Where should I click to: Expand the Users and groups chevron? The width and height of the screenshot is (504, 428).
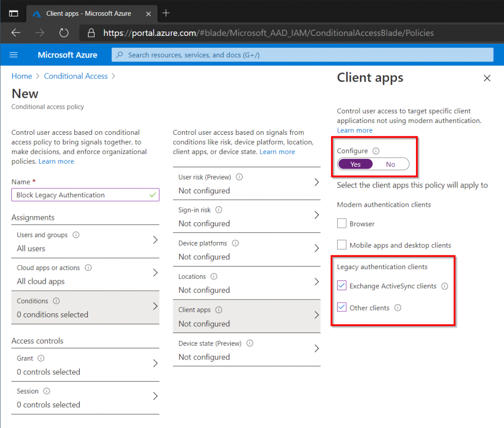tap(155, 240)
